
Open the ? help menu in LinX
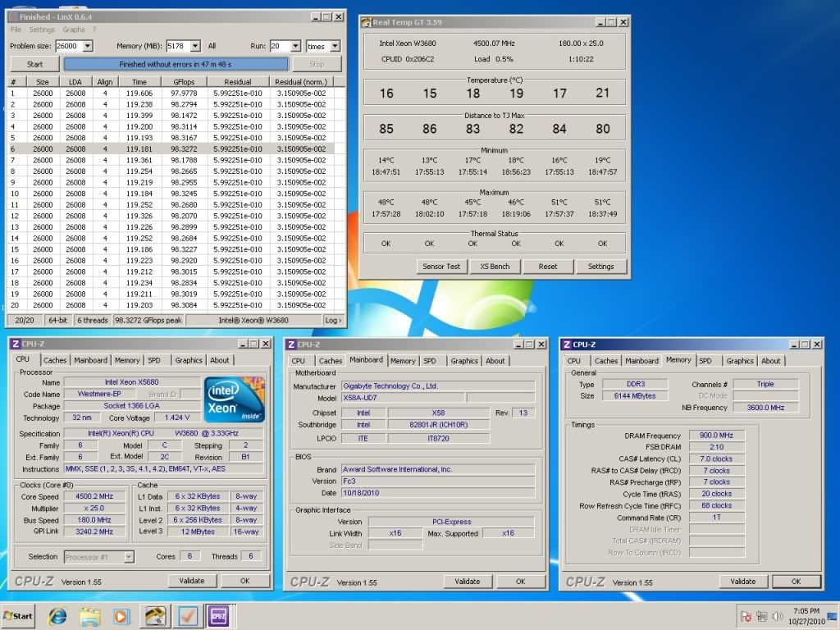pyautogui.click(x=94, y=30)
